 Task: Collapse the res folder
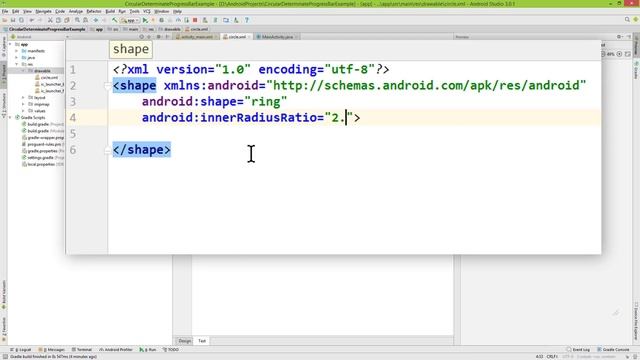pos(17,64)
